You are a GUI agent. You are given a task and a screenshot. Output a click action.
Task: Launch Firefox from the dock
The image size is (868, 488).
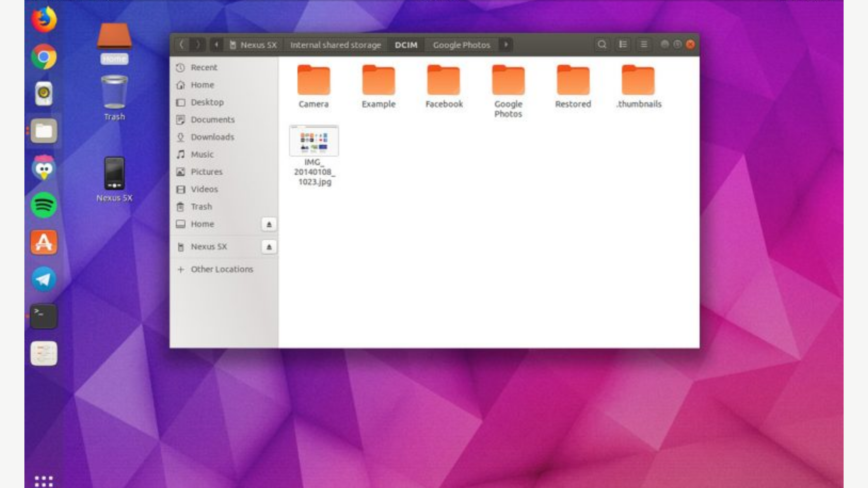[x=44, y=19]
